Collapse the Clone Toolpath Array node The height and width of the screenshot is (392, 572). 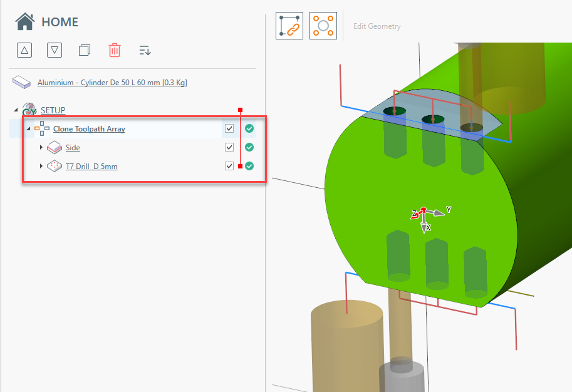tap(28, 129)
